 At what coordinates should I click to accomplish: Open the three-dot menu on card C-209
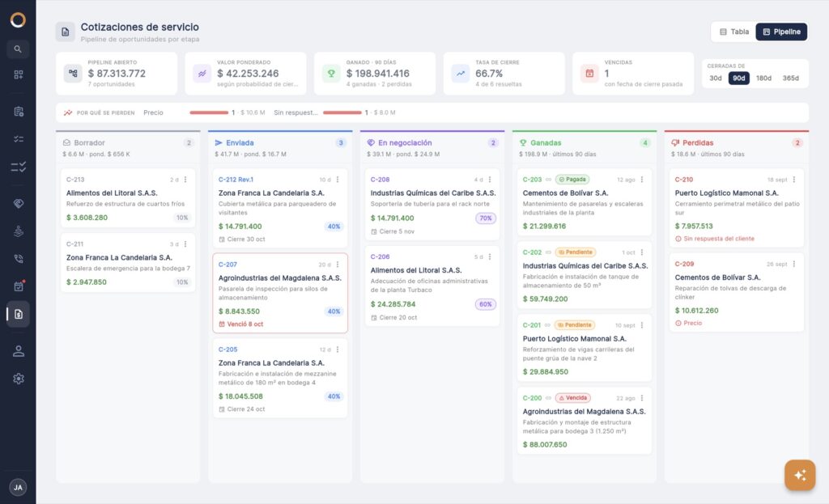pos(794,264)
